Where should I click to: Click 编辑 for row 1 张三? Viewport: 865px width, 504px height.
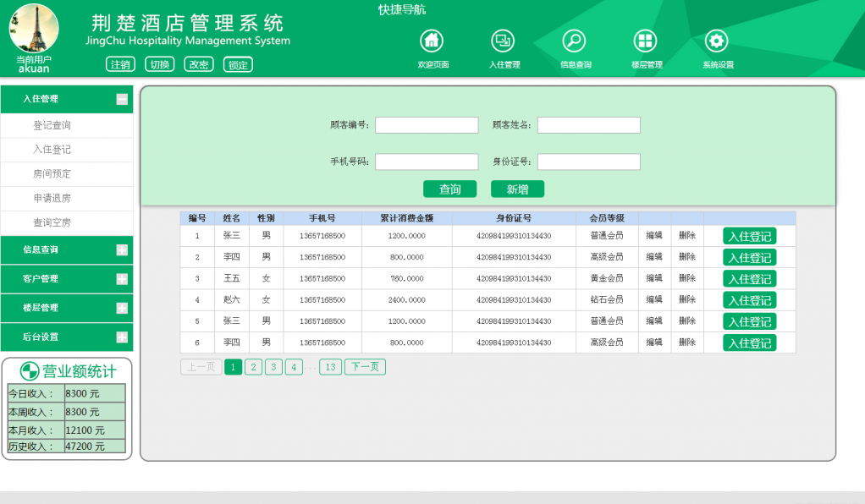pyautogui.click(x=654, y=235)
